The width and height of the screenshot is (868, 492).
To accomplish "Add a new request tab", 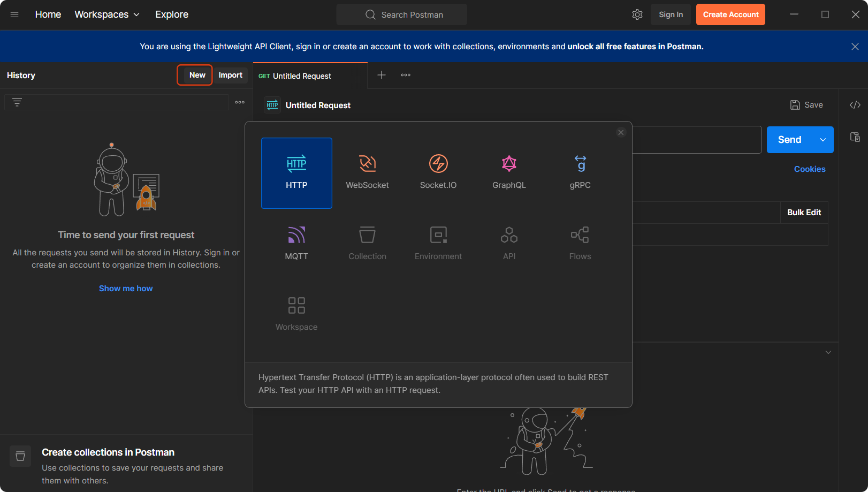I will pos(382,75).
